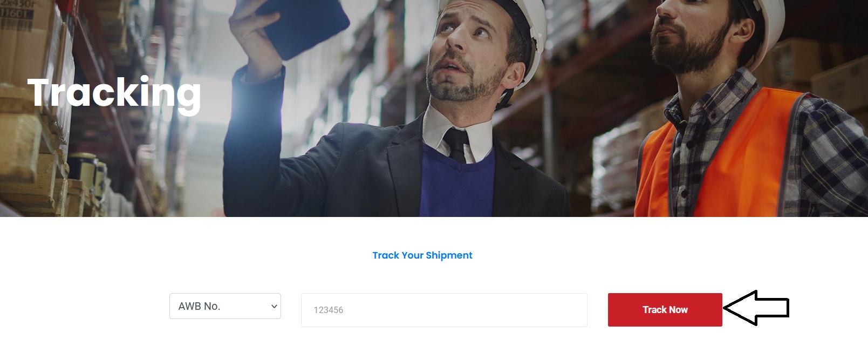The image size is (868, 346).
Task: Expand the chevron arrow of AWB No. selector
Action: click(274, 307)
